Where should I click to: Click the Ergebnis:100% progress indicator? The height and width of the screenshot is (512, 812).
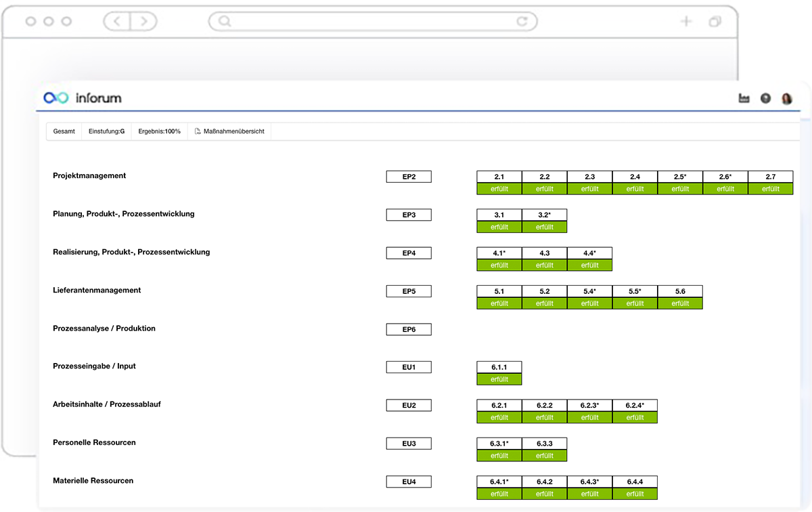(158, 131)
